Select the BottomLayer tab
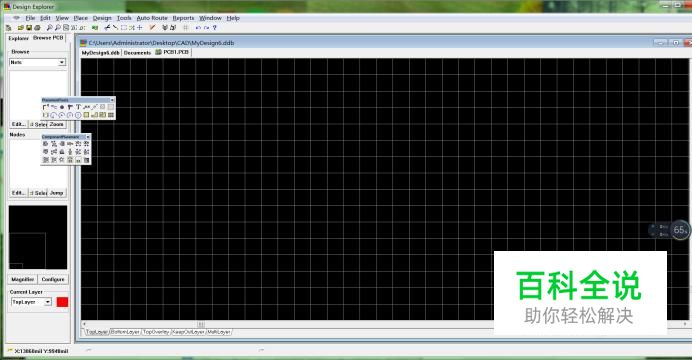This screenshot has height=360, width=692. [x=125, y=332]
